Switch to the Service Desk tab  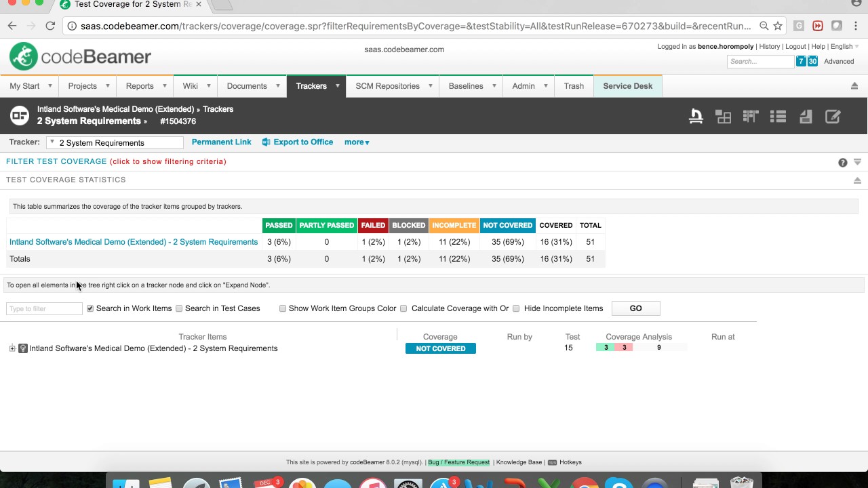628,86
